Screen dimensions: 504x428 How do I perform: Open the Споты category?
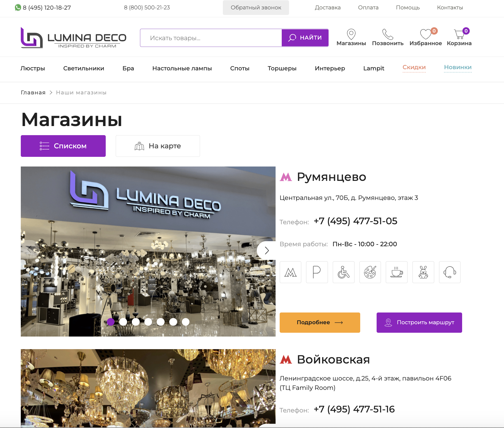point(240,68)
